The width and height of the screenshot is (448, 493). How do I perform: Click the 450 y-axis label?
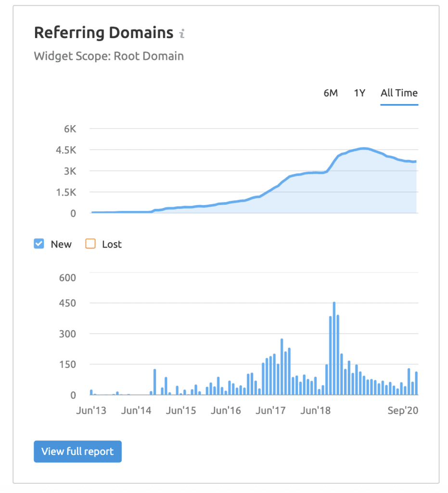(67, 303)
